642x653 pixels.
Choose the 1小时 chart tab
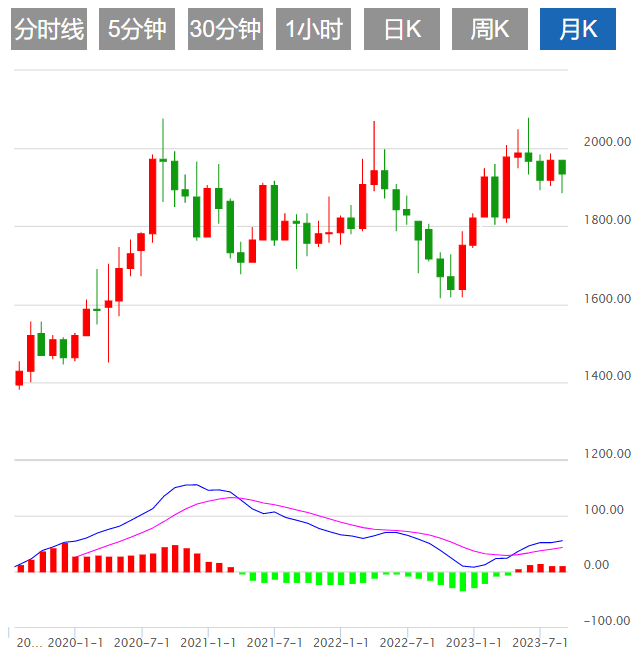pos(313,30)
